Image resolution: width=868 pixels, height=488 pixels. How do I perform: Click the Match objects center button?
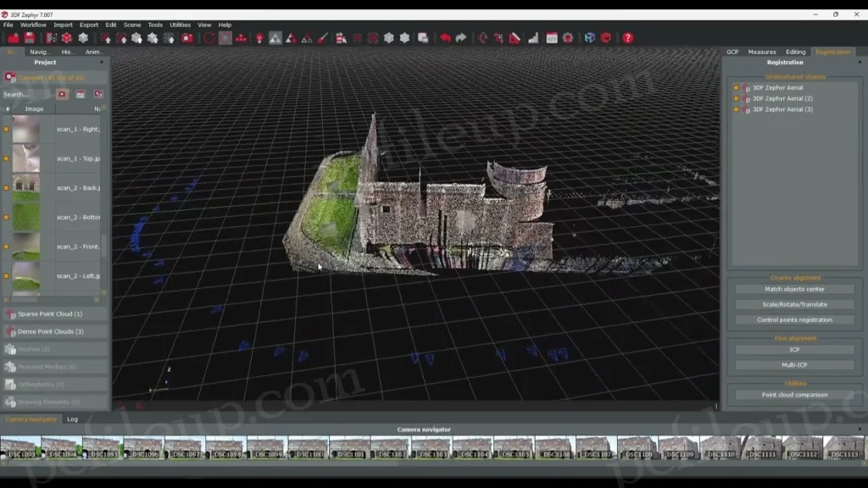794,289
